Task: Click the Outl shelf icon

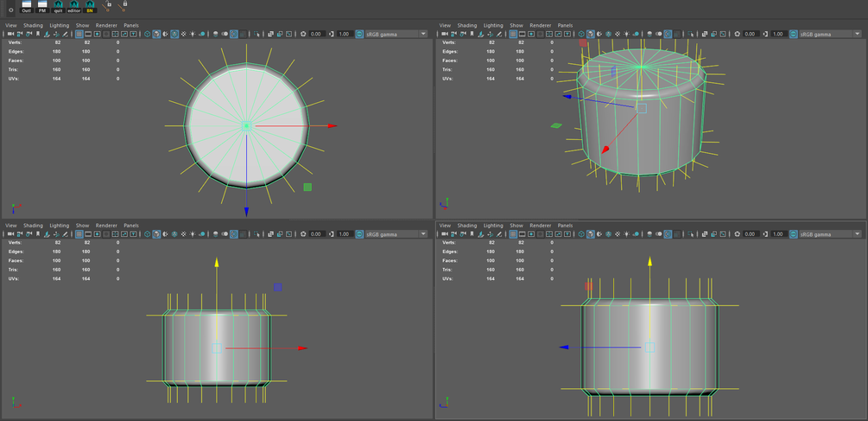Action: point(27,7)
